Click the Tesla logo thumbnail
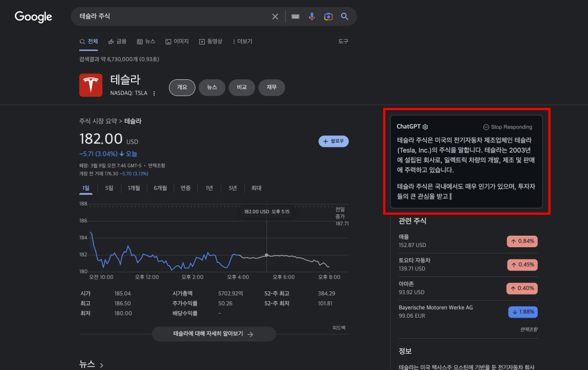The image size is (588, 370). 91,85
